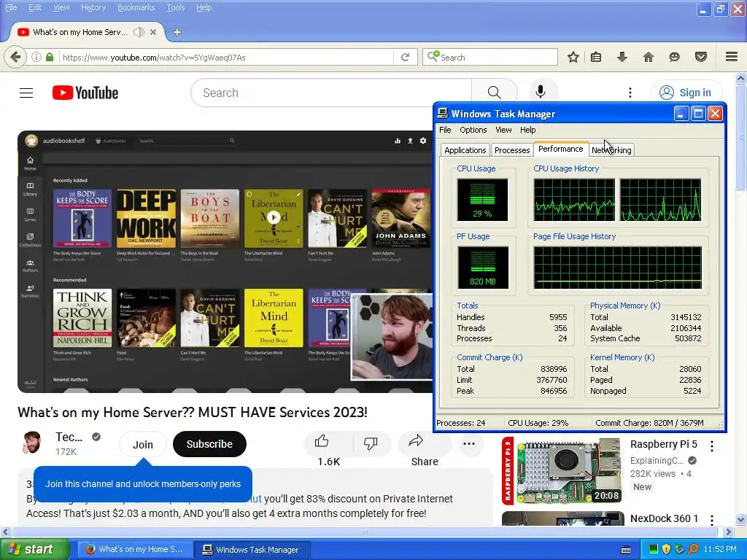
Task: Click the Join channel button
Action: tap(142, 444)
